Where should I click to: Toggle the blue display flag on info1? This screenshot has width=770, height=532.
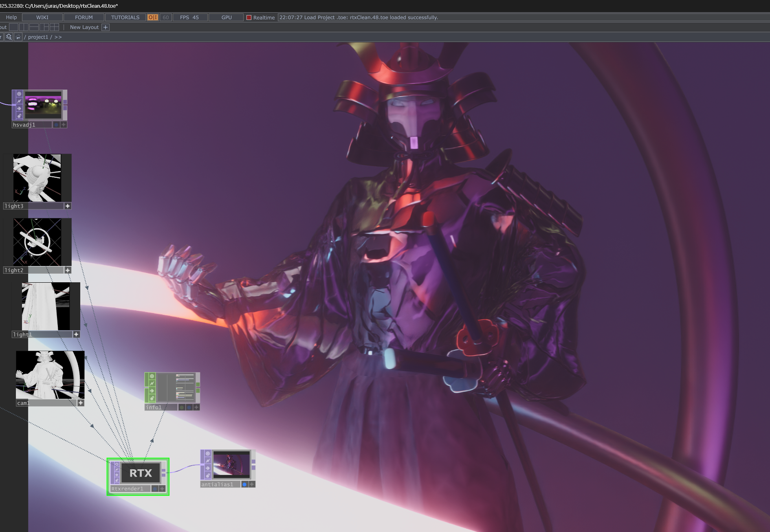coord(189,407)
